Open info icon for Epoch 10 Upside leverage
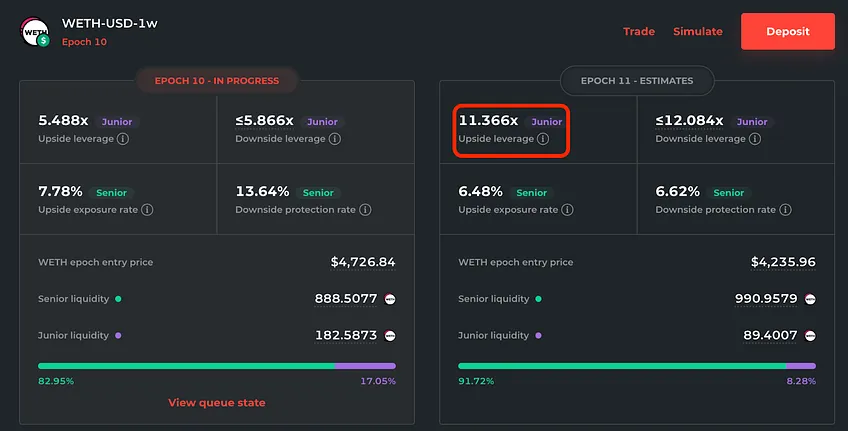The image size is (848, 431). point(123,139)
